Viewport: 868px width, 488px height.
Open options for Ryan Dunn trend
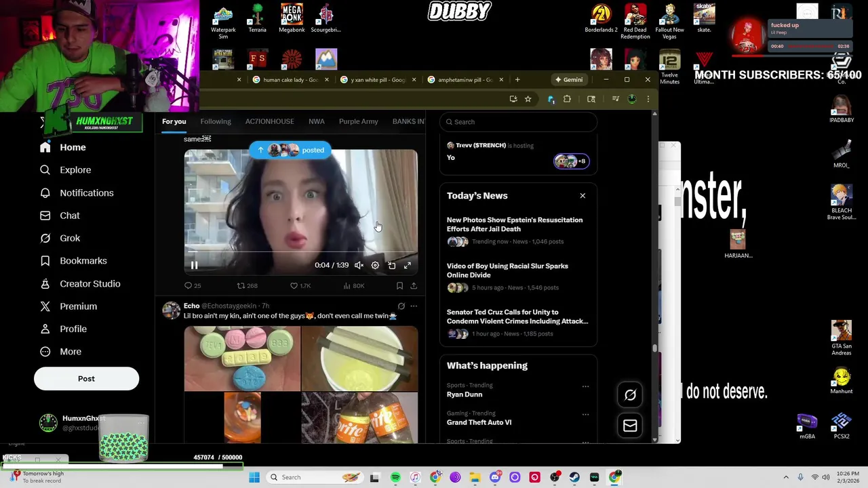(585, 386)
